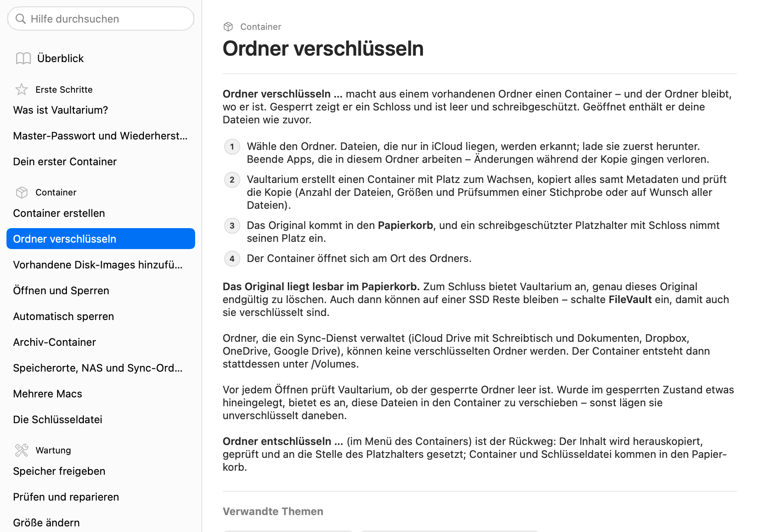Click bold word Papierkorb in step 3

(405, 225)
